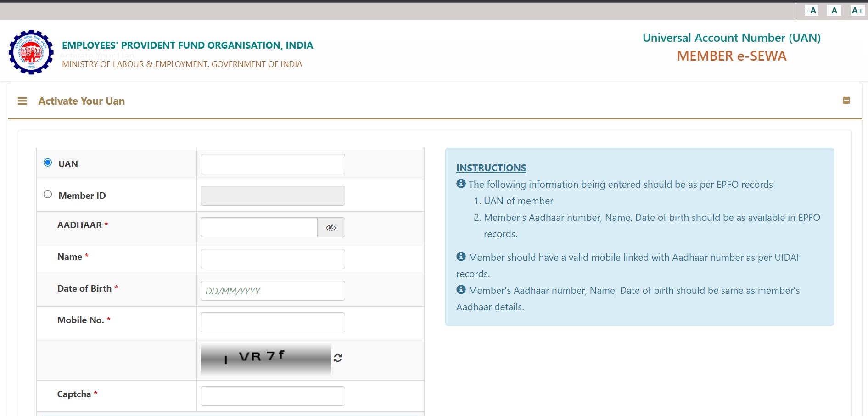Image resolution: width=868 pixels, height=416 pixels.
Task: Click the Activate Your Uan title
Action: (x=82, y=101)
